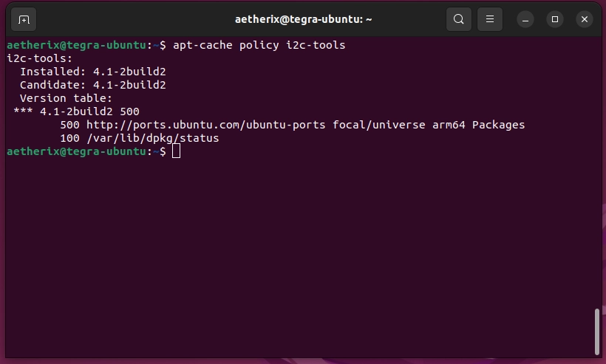Image resolution: width=606 pixels, height=364 pixels.
Task: Click the first green prompt aetherix@tegra-ubuntu
Action: 76,45
